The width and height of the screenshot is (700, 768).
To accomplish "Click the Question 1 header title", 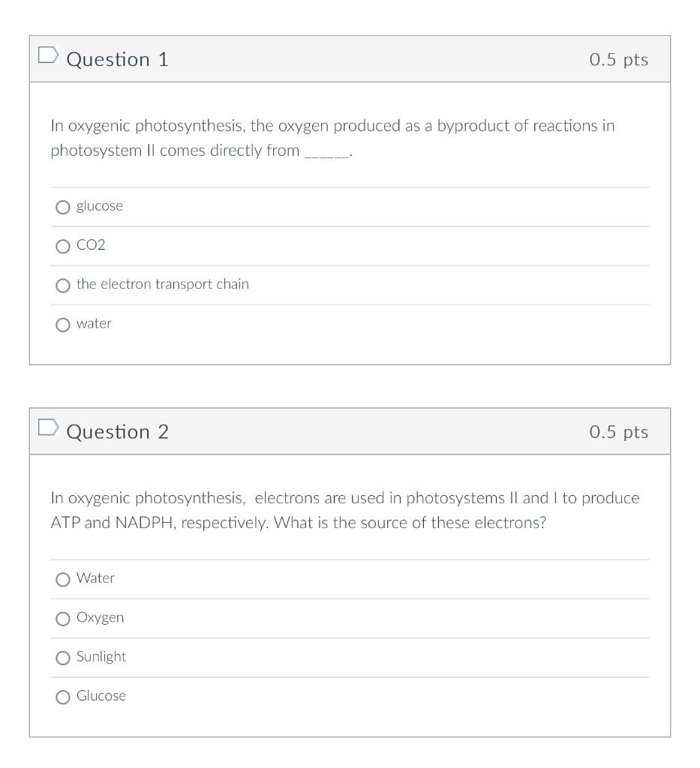I will (118, 59).
